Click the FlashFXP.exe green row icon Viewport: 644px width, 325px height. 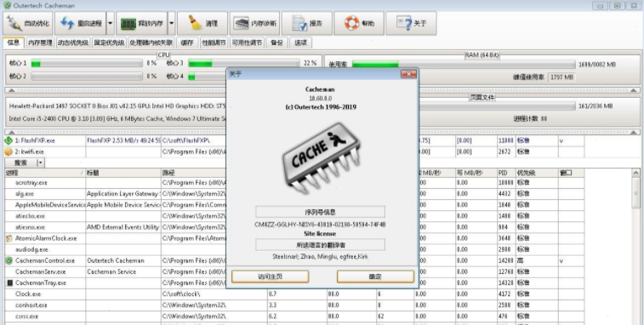9,140
